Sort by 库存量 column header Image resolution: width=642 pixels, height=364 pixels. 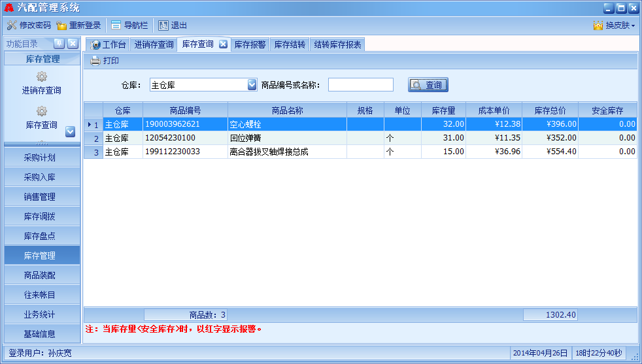coord(443,110)
